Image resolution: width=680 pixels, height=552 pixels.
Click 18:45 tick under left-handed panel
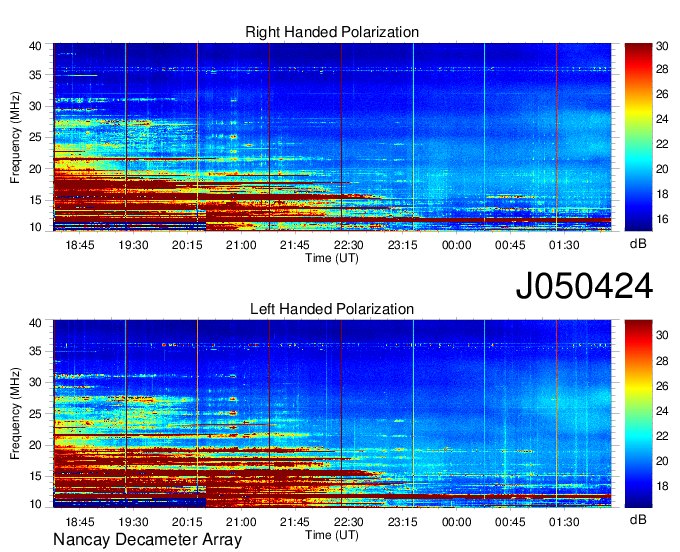coord(80,522)
